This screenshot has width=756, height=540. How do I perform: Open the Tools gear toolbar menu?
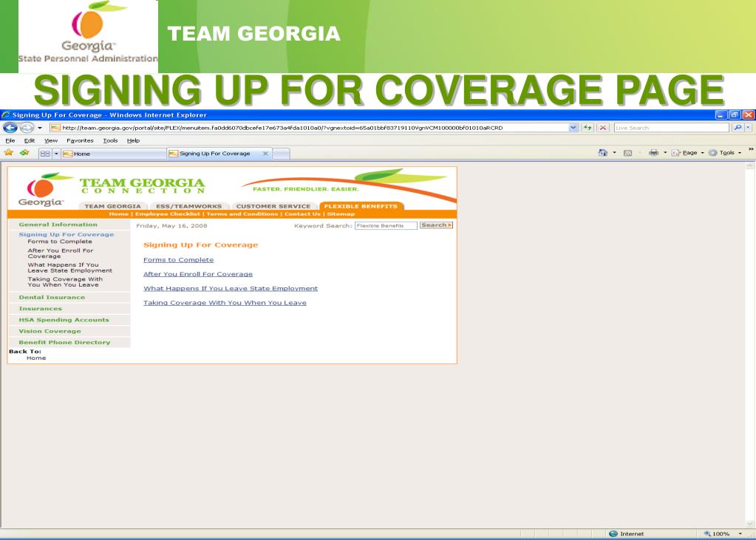click(x=725, y=153)
